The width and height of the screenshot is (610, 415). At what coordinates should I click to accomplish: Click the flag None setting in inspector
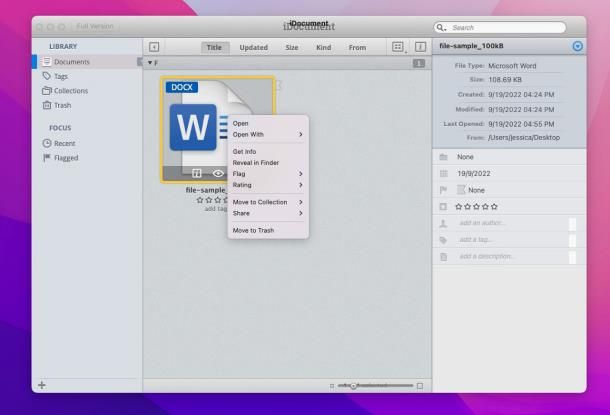[x=471, y=190]
